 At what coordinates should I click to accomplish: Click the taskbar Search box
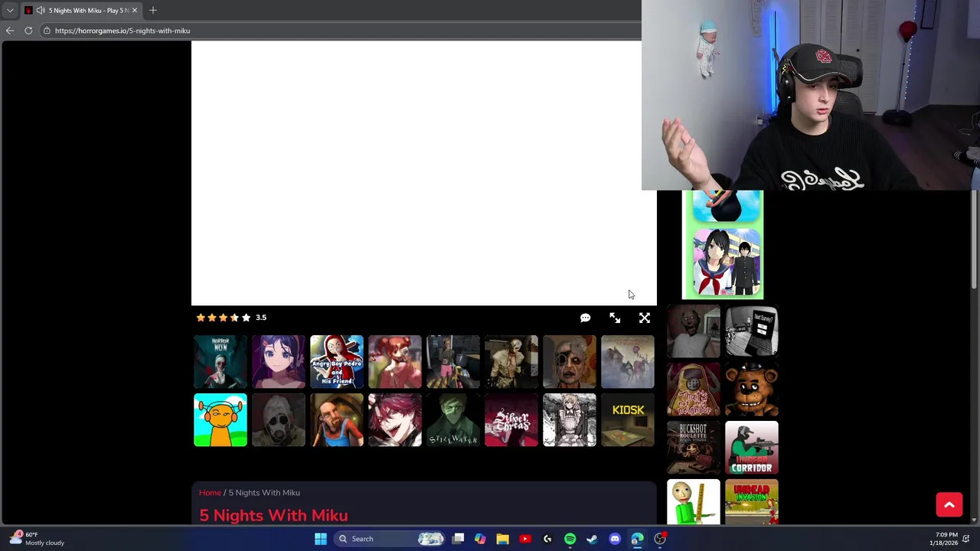point(392,539)
